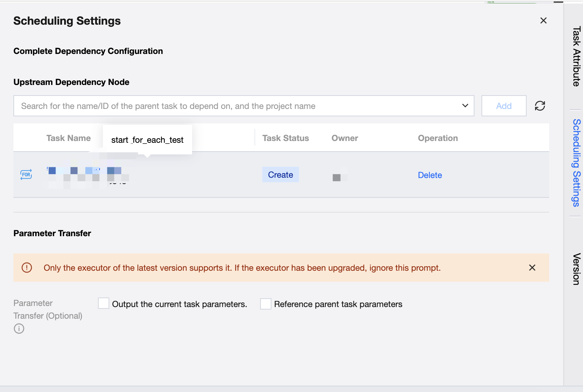Click the Task Status column header
The height and width of the screenshot is (392, 583).
(x=286, y=138)
